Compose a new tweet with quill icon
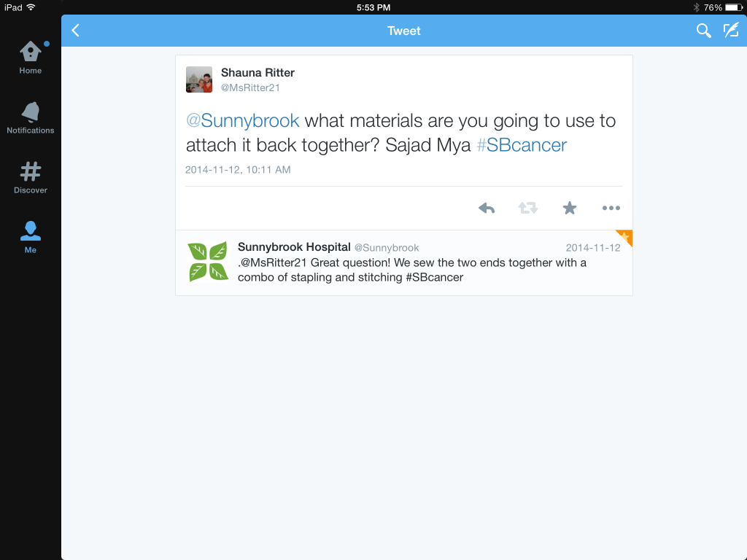The height and width of the screenshot is (560, 747). coord(731,31)
